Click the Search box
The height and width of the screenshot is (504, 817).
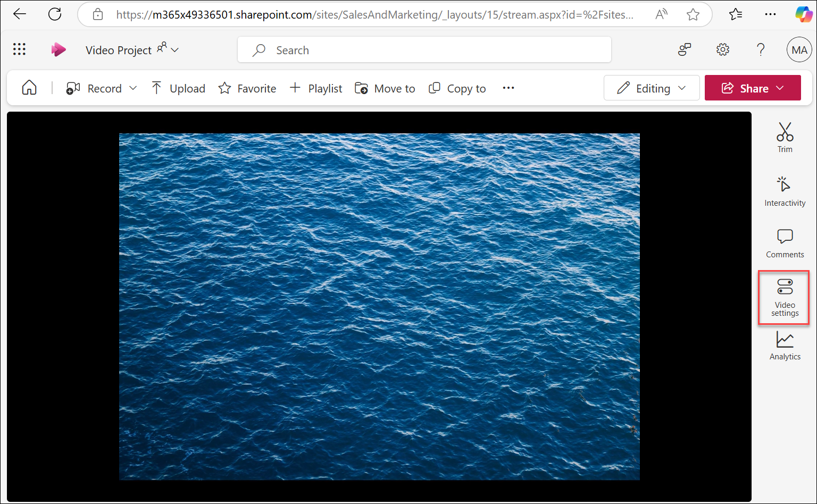point(424,49)
